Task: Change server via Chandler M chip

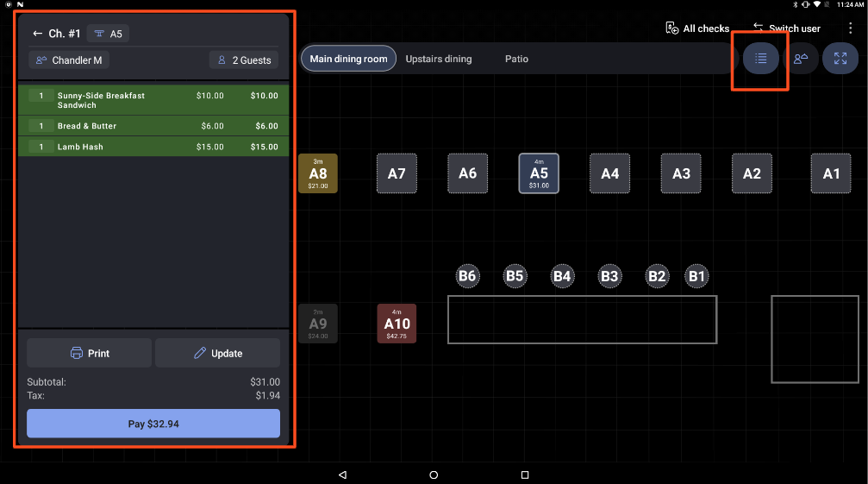Action: tap(69, 60)
